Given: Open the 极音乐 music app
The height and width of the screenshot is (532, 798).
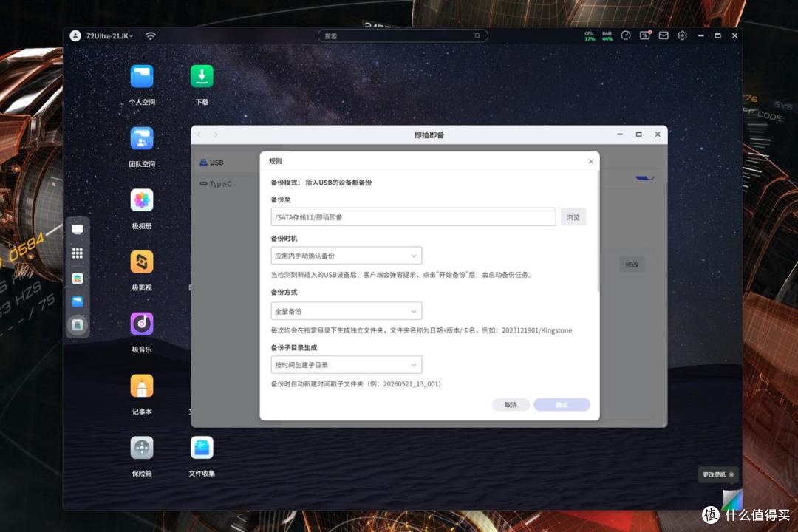Looking at the screenshot, I should click(x=141, y=324).
